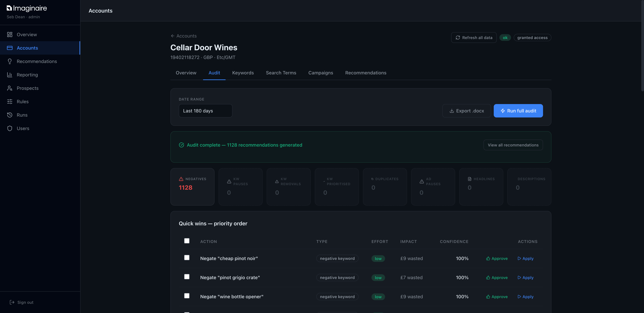Click play icon for "pinot grigio crate" Apply
Viewport: 644px width, 313px height.
tap(519, 278)
